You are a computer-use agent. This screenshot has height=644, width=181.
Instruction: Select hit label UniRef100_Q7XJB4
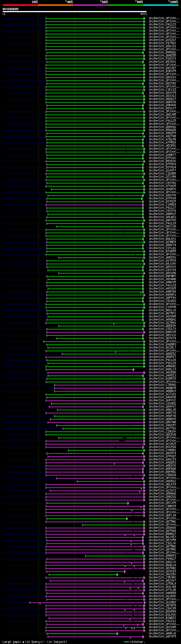coord(162,177)
